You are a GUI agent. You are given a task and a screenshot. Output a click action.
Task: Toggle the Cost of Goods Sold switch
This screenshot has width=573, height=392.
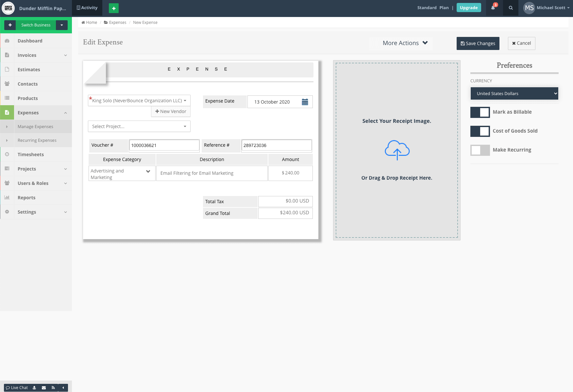click(480, 131)
